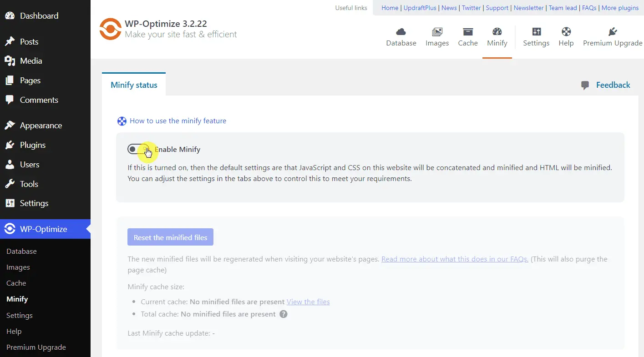Open FAQs in Useful links
The image size is (644, 357).
(x=589, y=8)
